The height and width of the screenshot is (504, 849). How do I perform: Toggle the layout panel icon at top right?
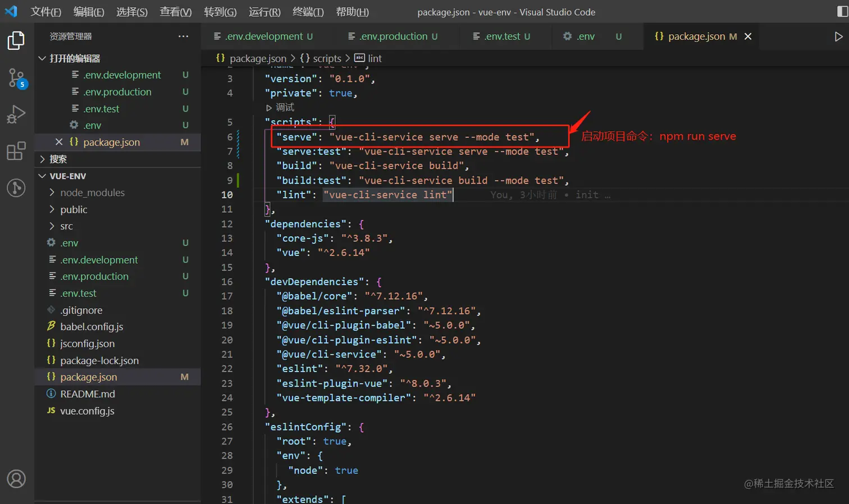click(x=842, y=11)
